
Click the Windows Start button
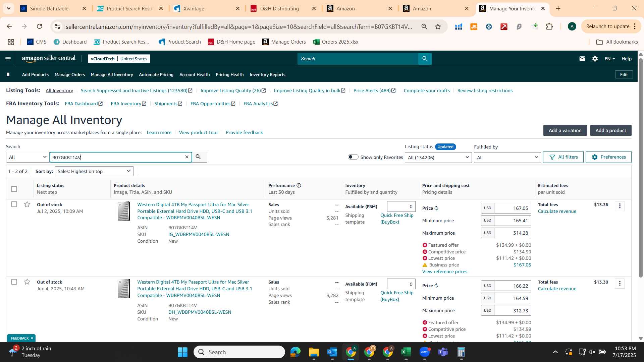(182, 352)
